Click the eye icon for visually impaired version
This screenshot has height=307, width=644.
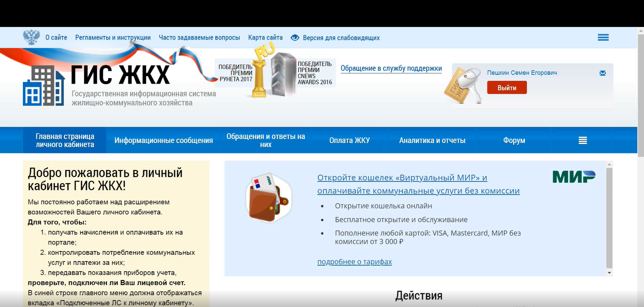pos(295,37)
